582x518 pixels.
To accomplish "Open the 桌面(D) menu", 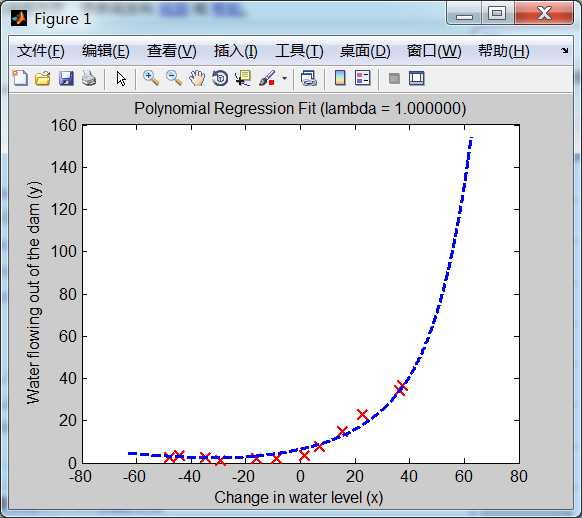I will tap(365, 51).
